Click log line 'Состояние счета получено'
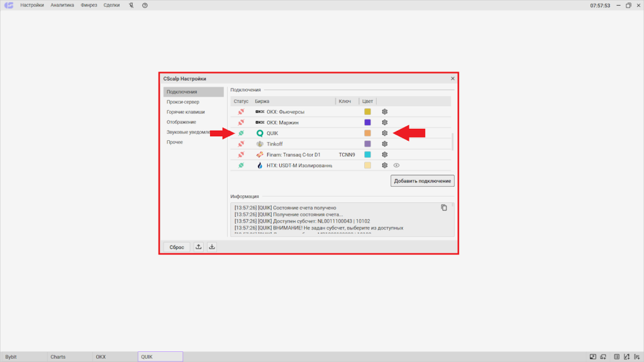Viewport: 644px width, 362px height. pyautogui.click(x=286, y=207)
